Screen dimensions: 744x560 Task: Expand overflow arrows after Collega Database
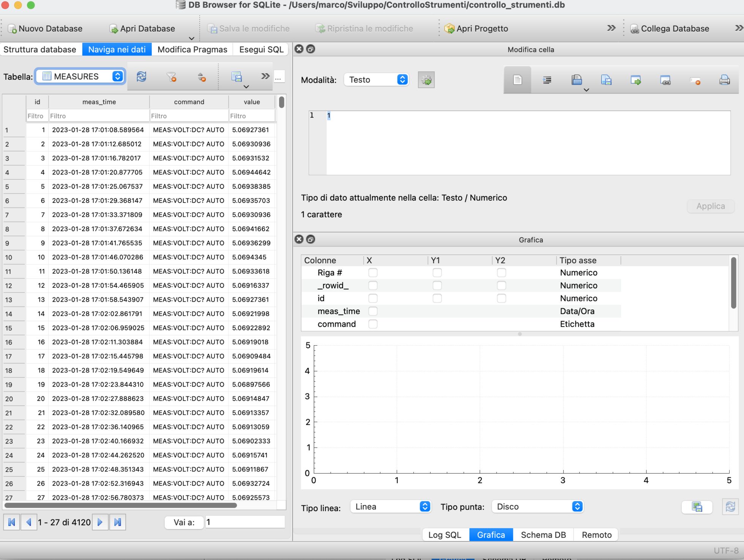739,28
